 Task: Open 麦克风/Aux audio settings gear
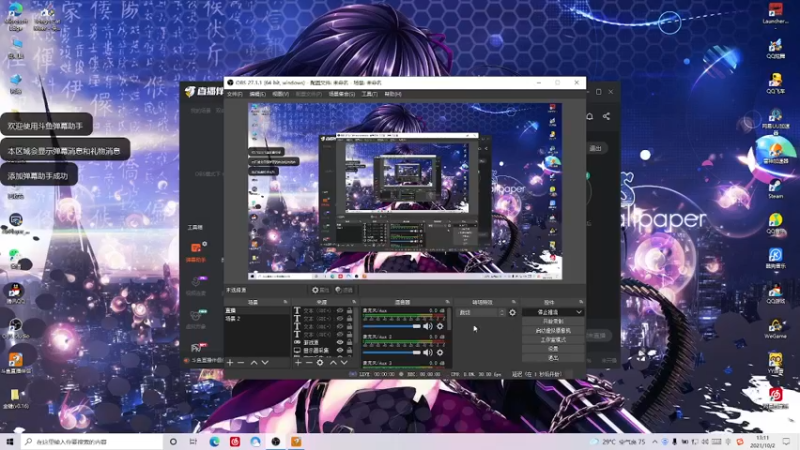[440, 326]
